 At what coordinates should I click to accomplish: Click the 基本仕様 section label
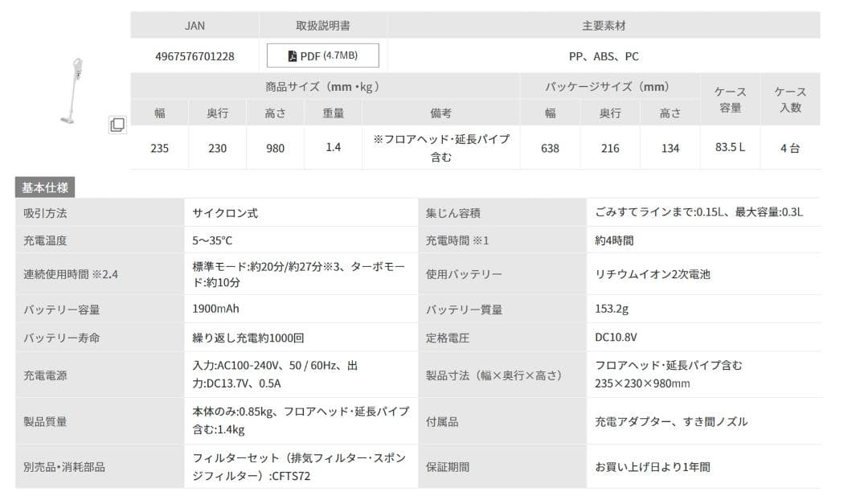click(45, 188)
